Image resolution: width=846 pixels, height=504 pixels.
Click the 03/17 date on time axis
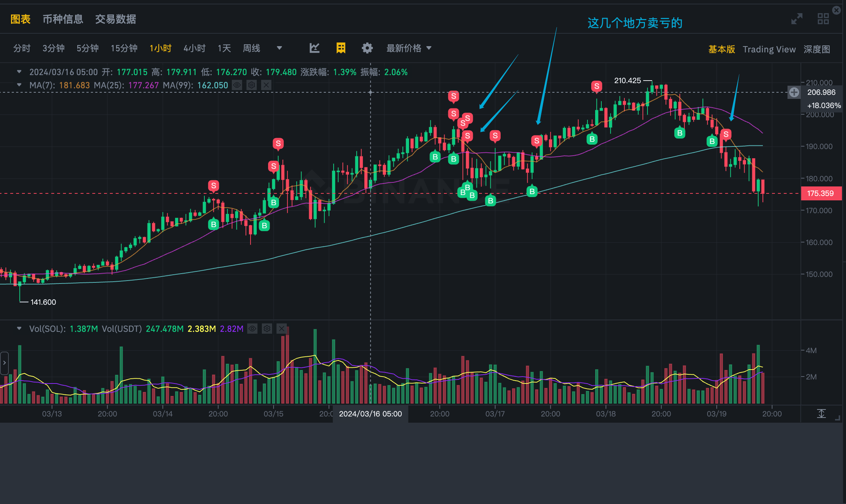coord(495,414)
